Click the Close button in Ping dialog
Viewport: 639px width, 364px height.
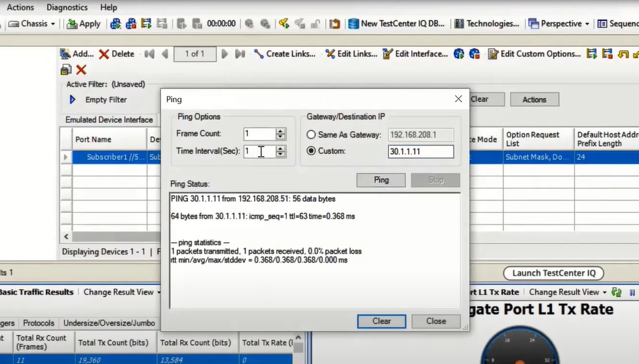point(436,321)
